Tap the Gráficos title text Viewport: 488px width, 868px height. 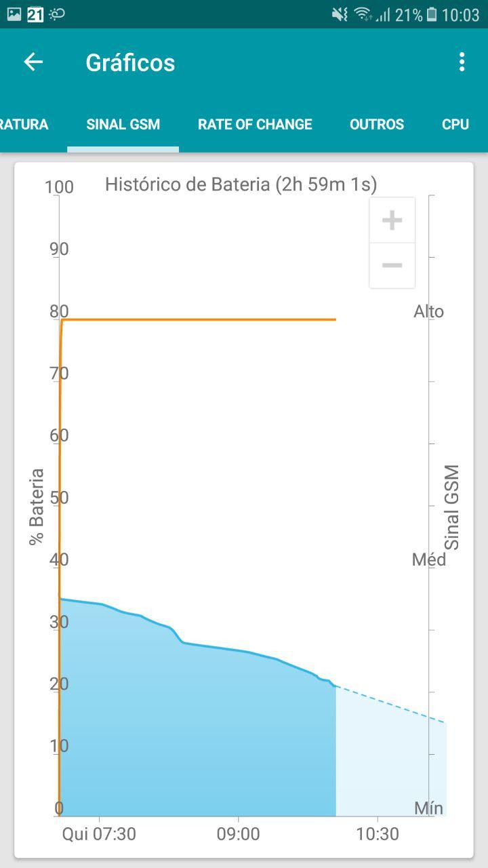coord(130,62)
